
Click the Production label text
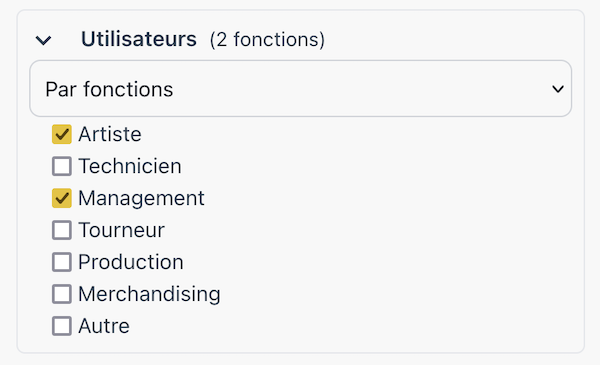[x=131, y=262]
